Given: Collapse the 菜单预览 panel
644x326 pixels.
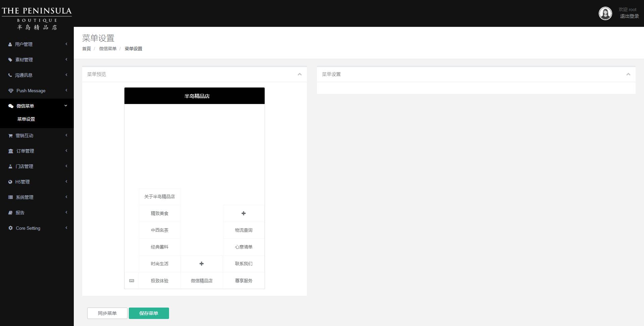Looking at the screenshot, I should coord(300,74).
